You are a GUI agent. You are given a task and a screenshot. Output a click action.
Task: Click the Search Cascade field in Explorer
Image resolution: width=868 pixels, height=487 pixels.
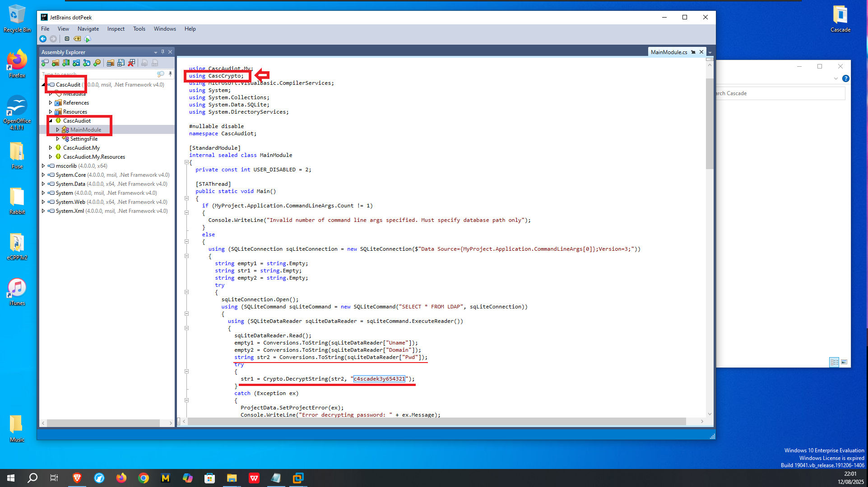coord(780,93)
